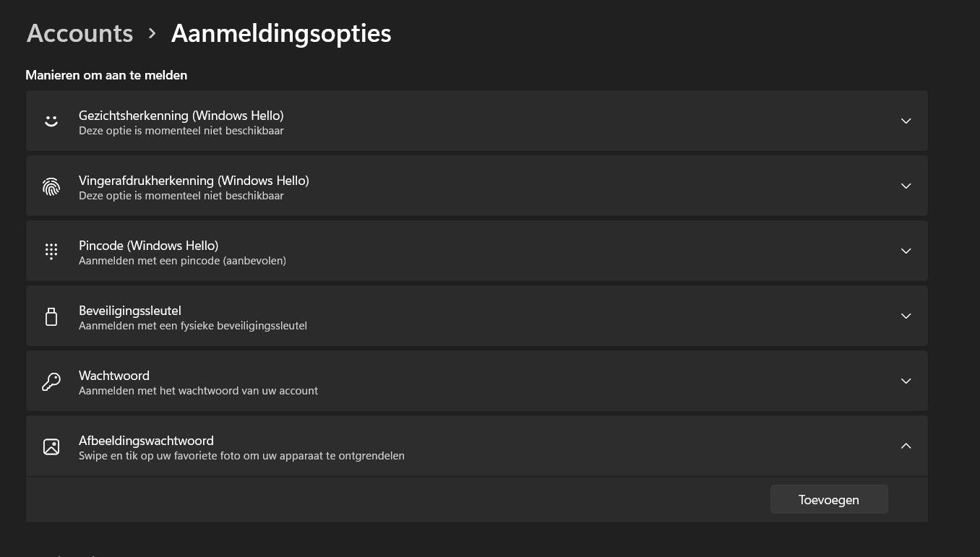Viewport: 980px width, 557px height.
Task: Click the security key USB icon
Action: point(51,316)
